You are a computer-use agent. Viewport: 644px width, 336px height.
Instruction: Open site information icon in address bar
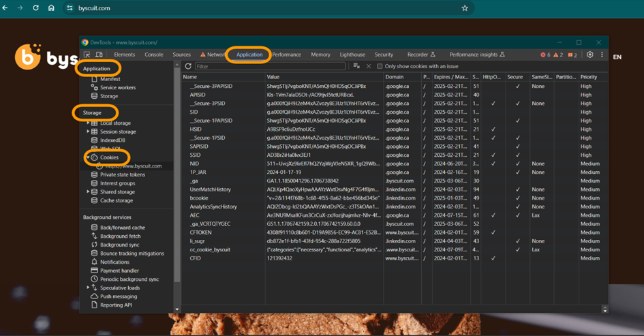click(x=70, y=7)
